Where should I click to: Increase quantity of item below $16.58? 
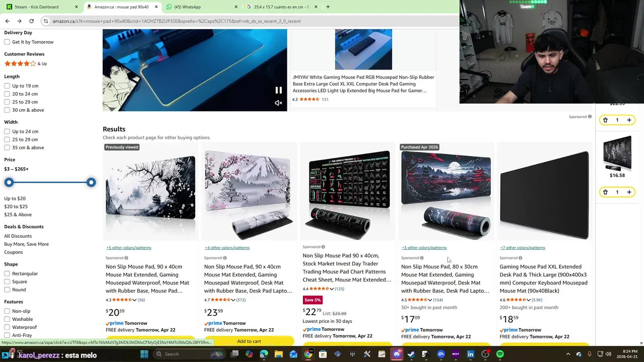629,192
